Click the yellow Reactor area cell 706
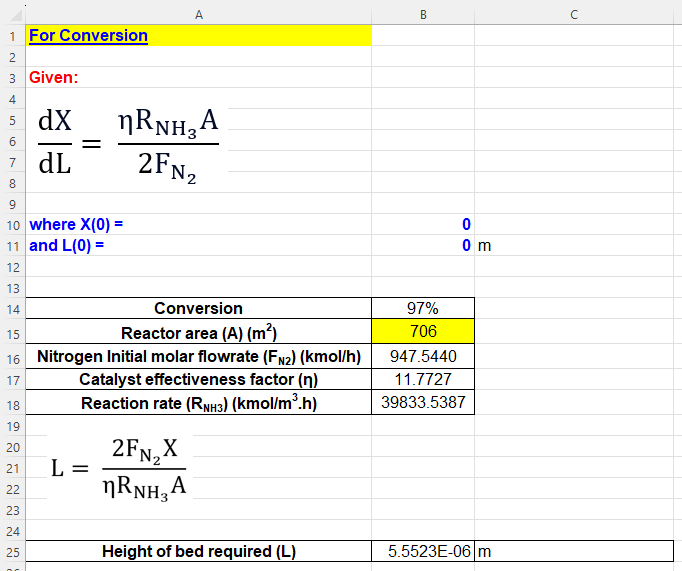This screenshot has width=682, height=571. click(422, 332)
